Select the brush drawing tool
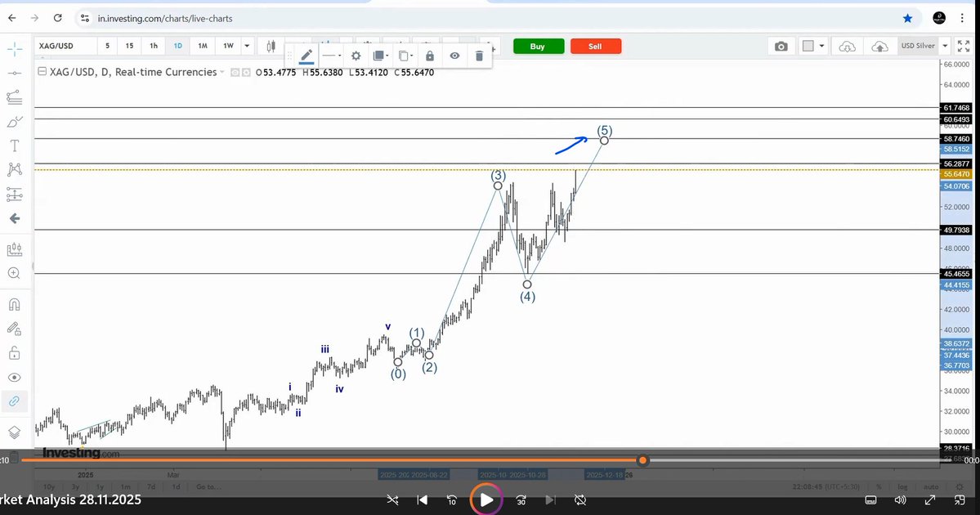980x515 pixels. coord(15,121)
